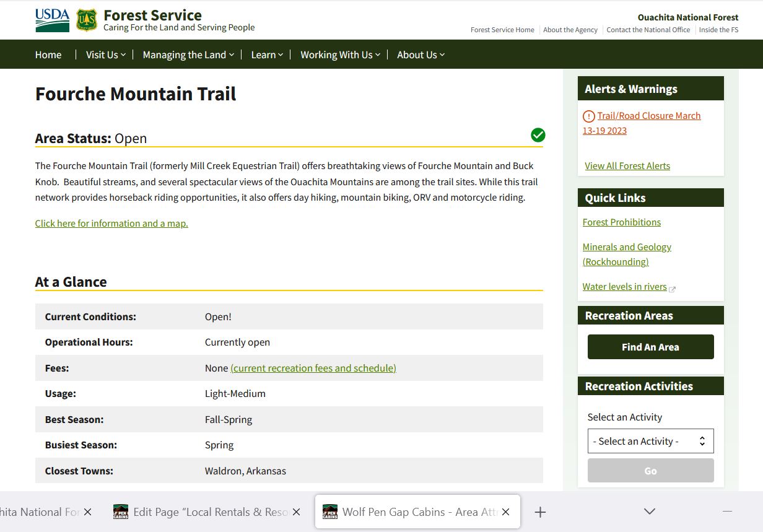Click the favicon on the Edit Page tab
This screenshot has width=763, height=532.
pos(120,511)
